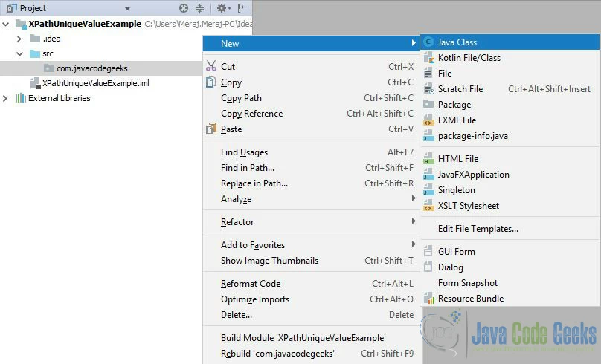Click the Java Class icon
Viewport: 601px width, 364px height.
point(428,42)
